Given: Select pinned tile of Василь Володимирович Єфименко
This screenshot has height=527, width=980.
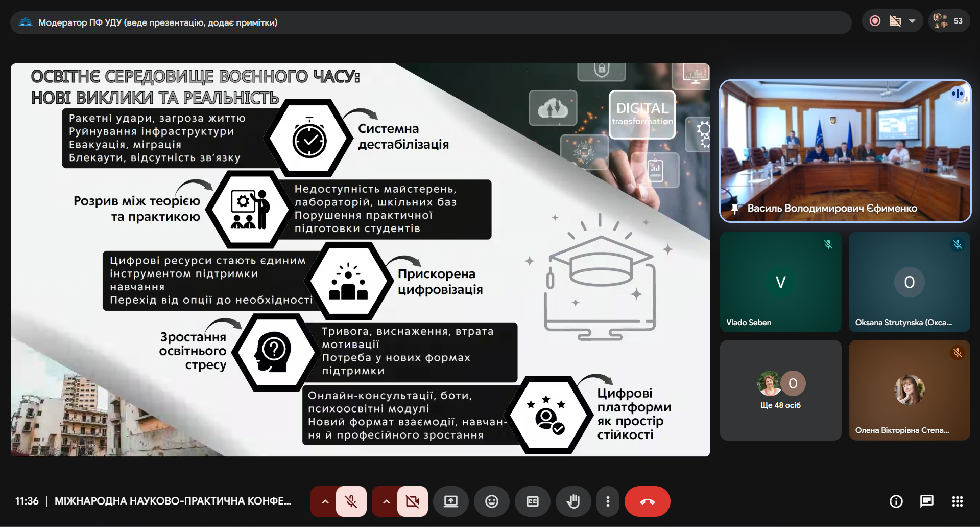Looking at the screenshot, I should 845,151.
